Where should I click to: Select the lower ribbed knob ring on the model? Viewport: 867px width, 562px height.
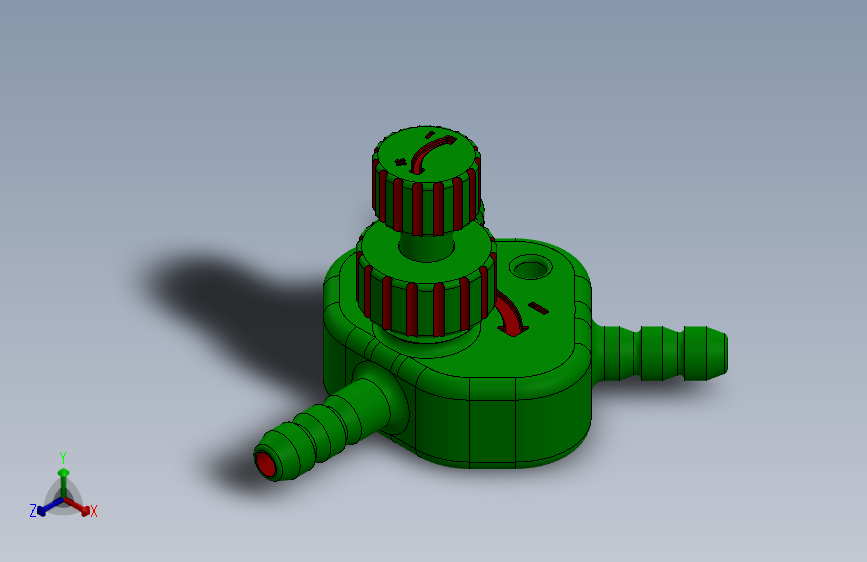pos(426,282)
